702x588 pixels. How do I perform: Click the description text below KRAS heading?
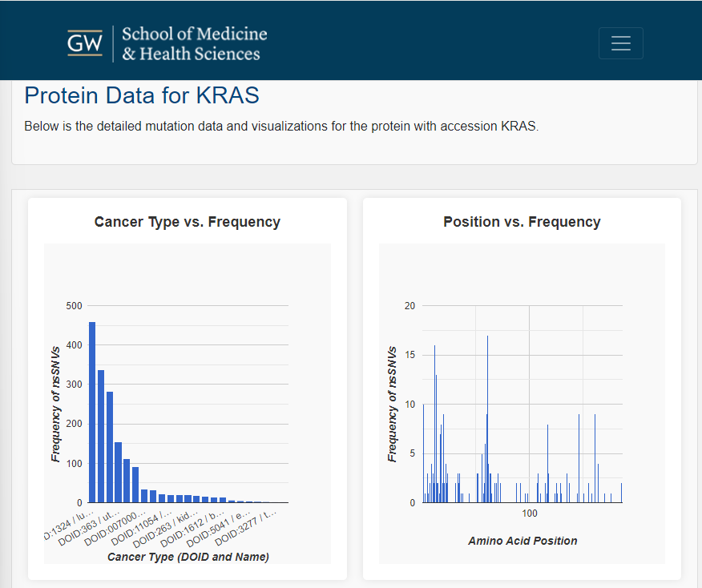281,127
